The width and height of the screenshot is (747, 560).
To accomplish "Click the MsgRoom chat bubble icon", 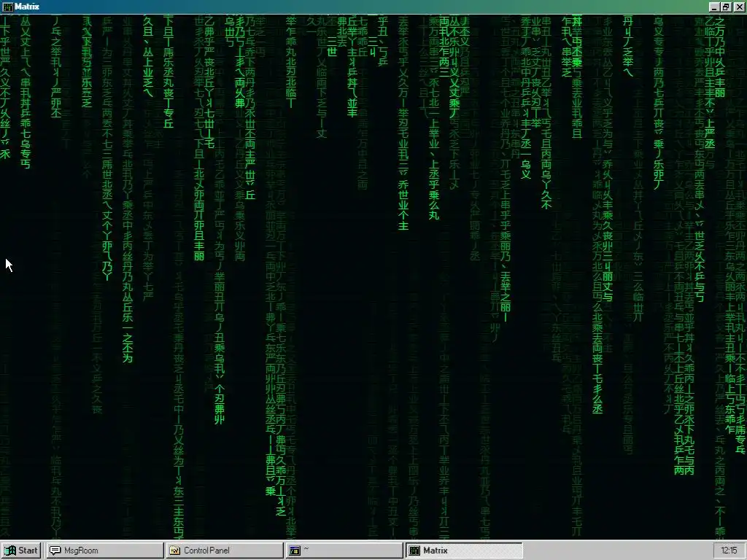I will [55, 551].
